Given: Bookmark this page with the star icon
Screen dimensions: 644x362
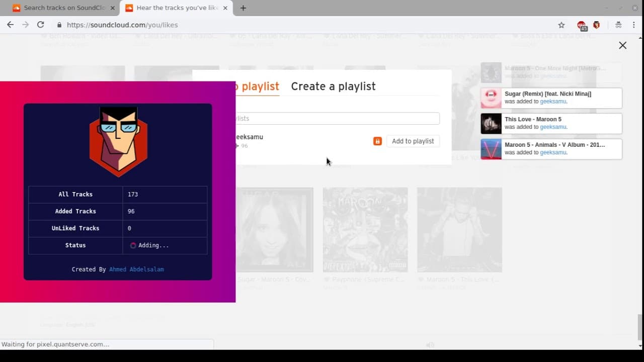Looking at the screenshot, I should [561, 25].
